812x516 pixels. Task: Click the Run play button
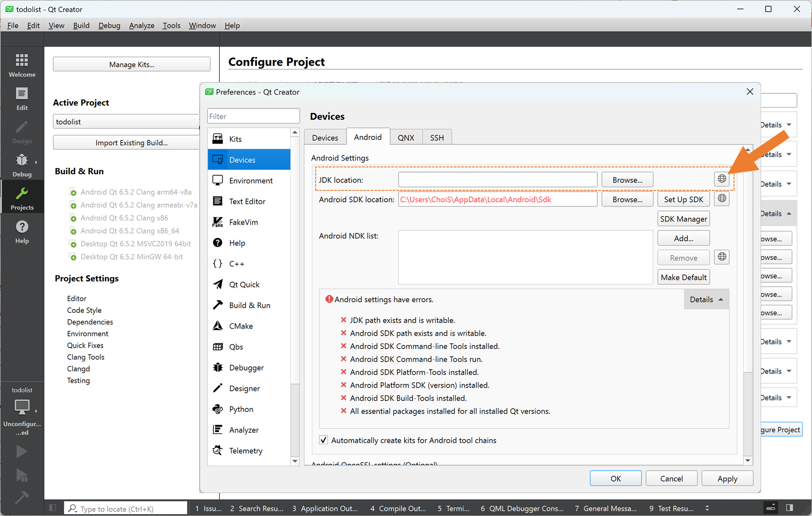point(22,452)
